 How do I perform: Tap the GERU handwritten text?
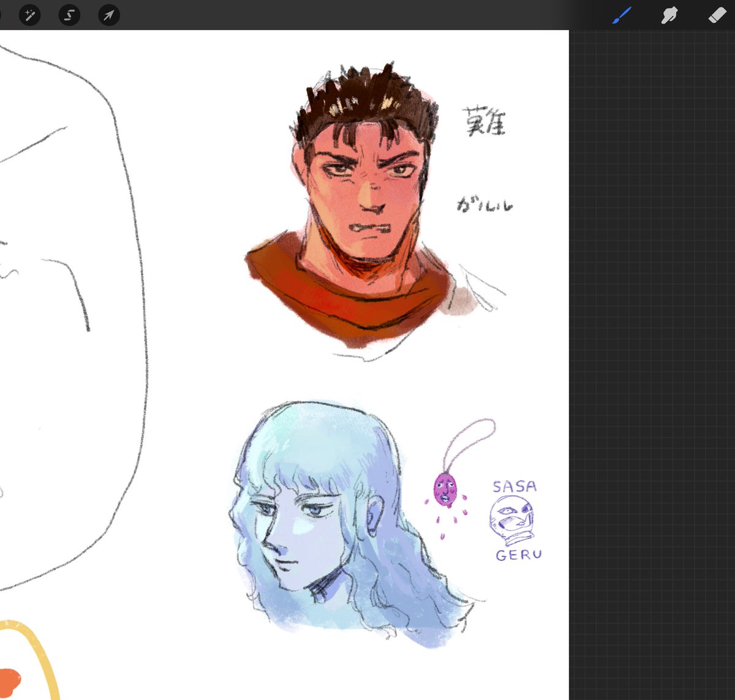pos(519,555)
